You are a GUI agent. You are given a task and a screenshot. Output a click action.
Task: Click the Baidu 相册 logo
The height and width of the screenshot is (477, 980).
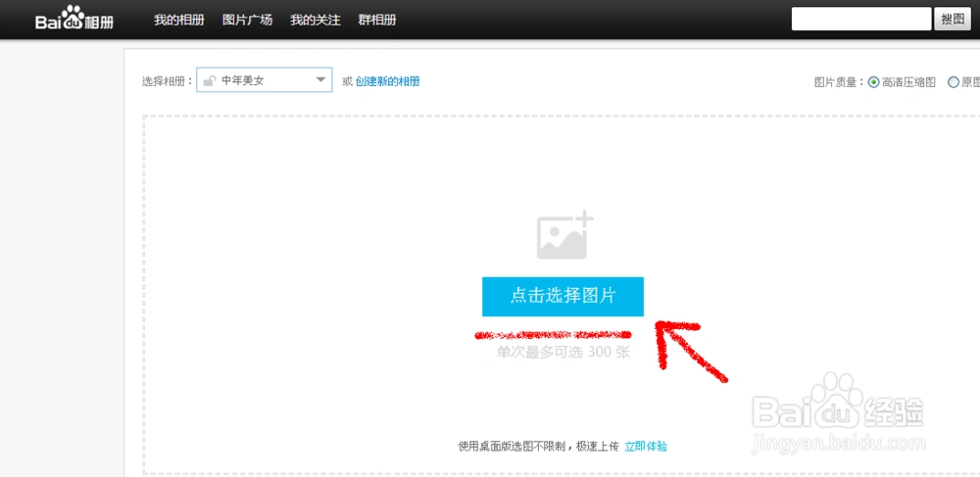(x=73, y=21)
